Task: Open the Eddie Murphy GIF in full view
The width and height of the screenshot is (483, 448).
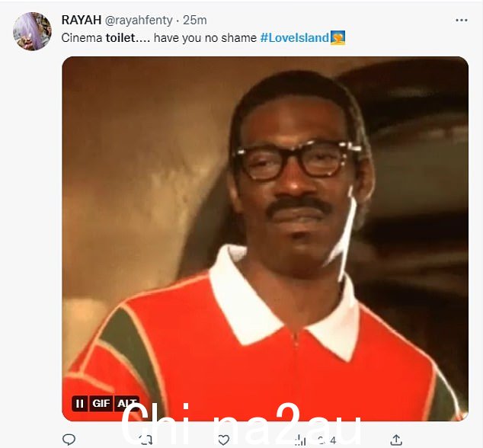Action: click(x=265, y=238)
